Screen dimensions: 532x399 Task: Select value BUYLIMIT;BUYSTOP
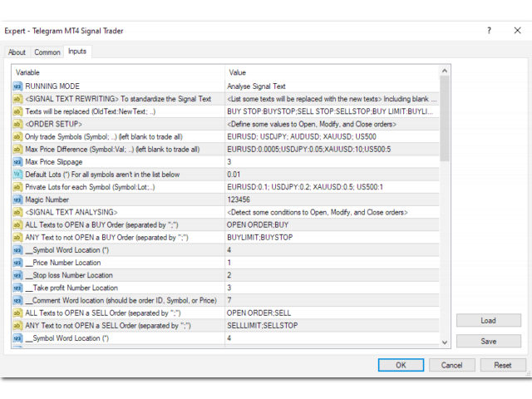point(259,238)
